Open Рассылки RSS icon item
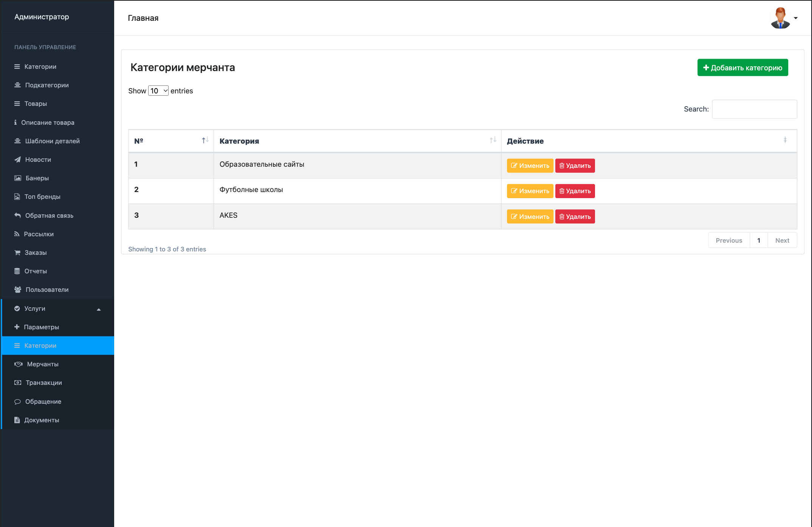812x527 pixels. tap(17, 234)
